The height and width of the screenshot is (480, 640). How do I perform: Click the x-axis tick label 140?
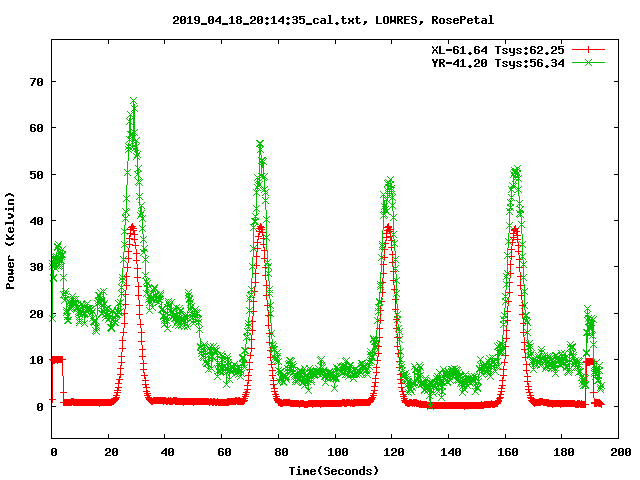click(x=451, y=452)
